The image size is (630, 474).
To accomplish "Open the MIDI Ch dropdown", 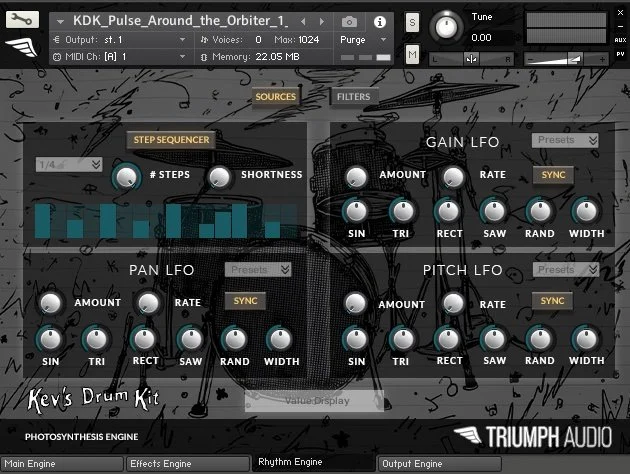I will click(x=120, y=57).
